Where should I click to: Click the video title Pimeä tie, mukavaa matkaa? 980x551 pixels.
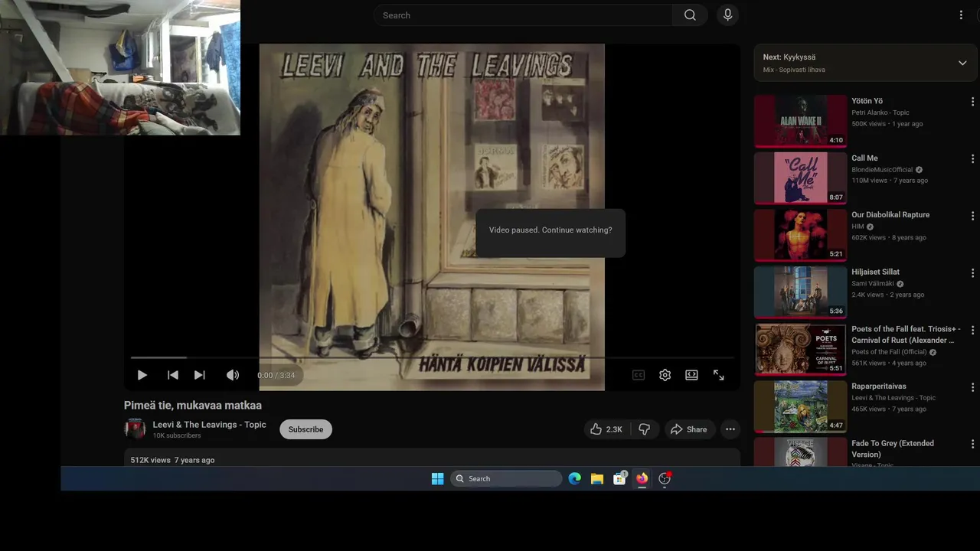[x=193, y=406]
